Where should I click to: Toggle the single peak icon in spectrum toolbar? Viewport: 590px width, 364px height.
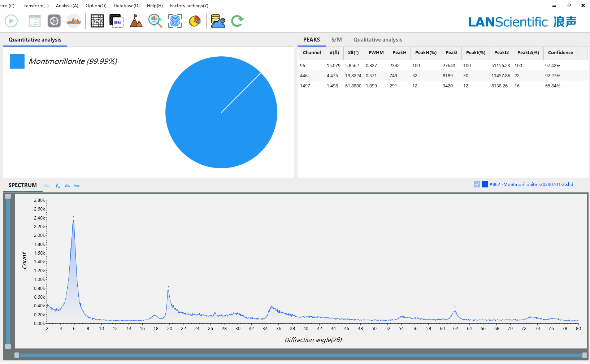(x=58, y=185)
